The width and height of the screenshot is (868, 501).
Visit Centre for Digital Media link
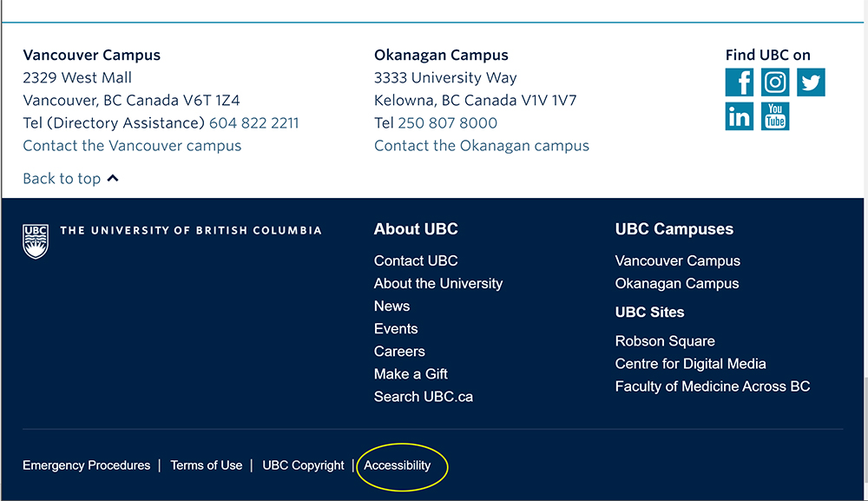pyautogui.click(x=690, y=364)
